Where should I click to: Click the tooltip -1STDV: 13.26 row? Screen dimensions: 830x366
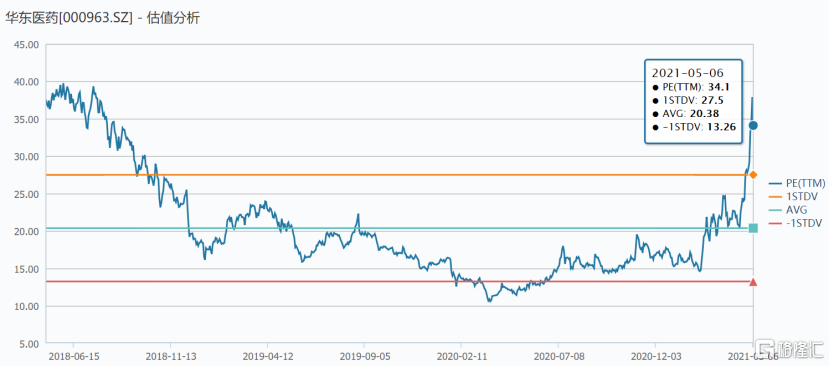click(694, 127)
